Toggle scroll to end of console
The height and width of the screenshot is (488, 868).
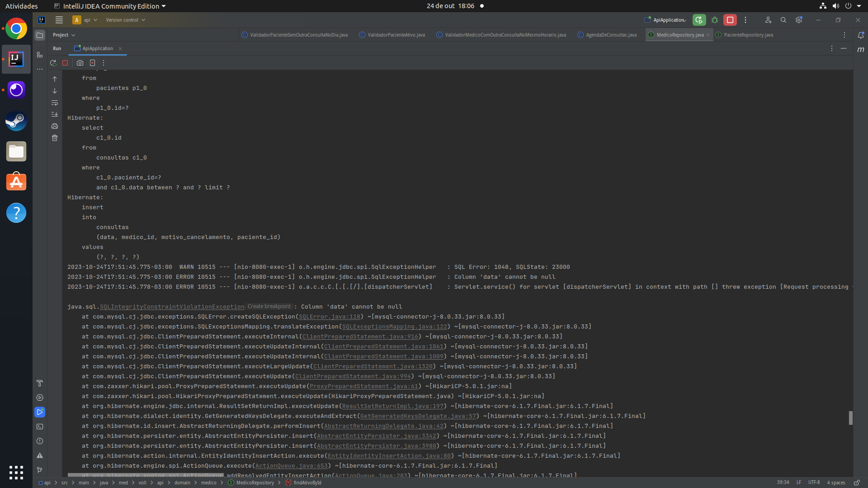55,114
